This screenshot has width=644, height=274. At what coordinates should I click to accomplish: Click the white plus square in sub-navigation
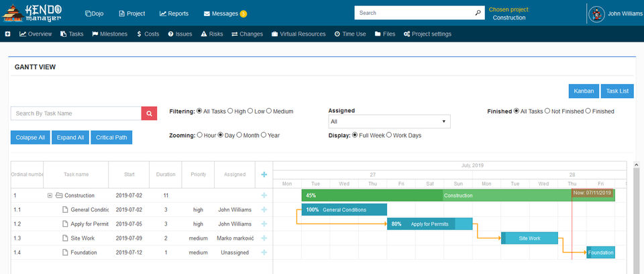[x=8, y=34]
